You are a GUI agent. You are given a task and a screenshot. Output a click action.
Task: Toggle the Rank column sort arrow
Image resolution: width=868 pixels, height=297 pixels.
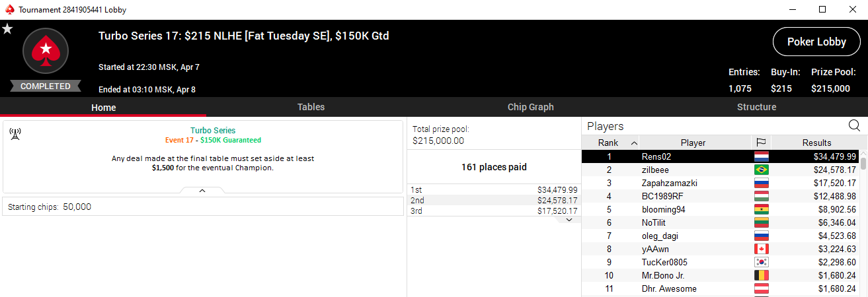pyautogui.click(x=635, y=143)
